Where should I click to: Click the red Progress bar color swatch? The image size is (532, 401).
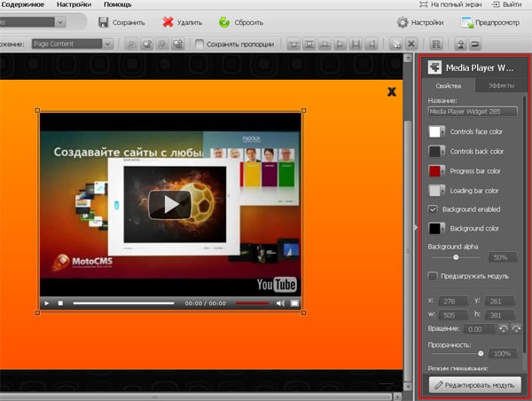436,170
